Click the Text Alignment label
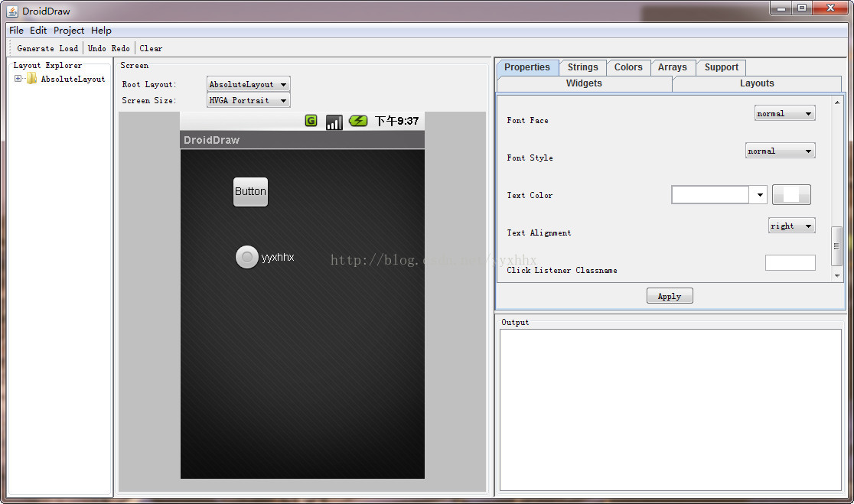 pos(539,233)
